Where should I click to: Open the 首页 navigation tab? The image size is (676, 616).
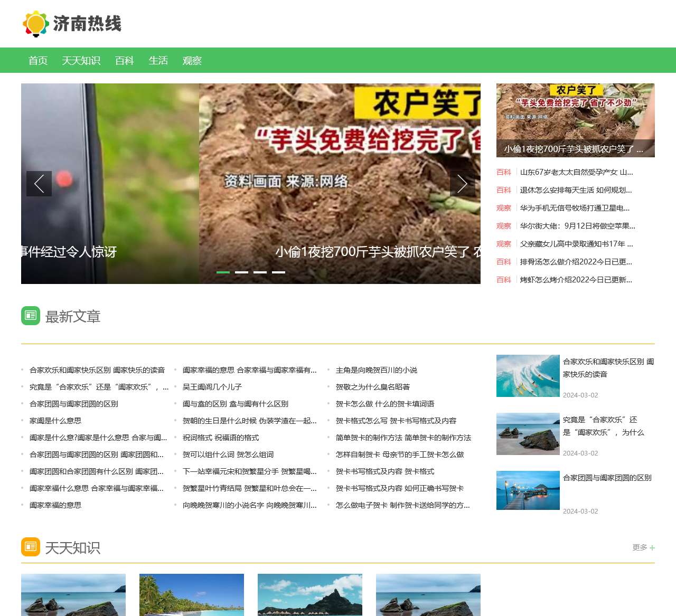(38, 61)
